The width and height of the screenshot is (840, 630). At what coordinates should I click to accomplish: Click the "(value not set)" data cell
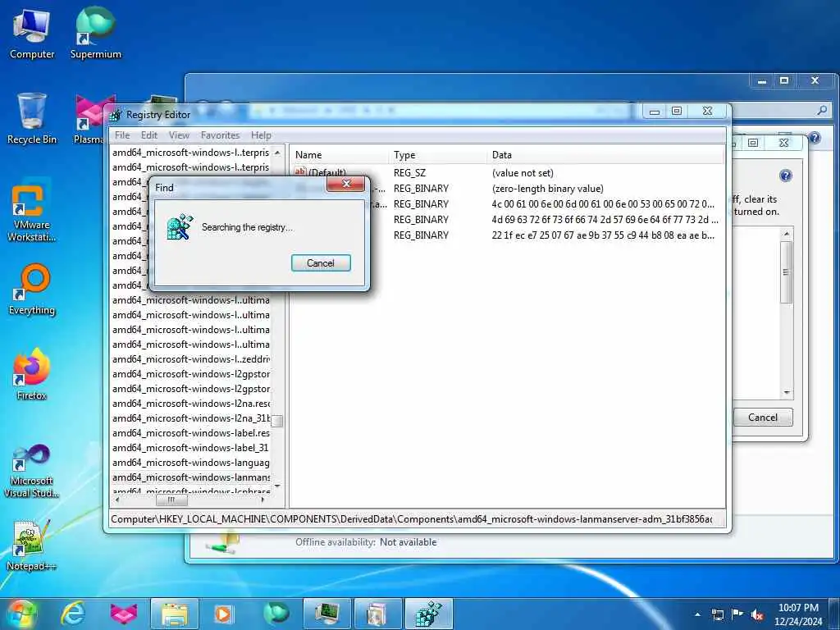(523, 173)
